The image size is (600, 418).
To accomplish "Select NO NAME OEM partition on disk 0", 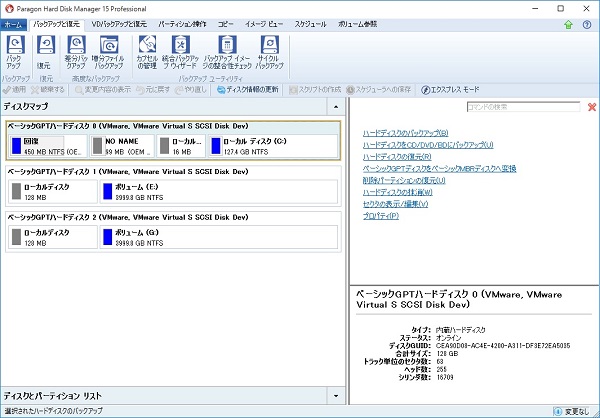I will 122,146.
